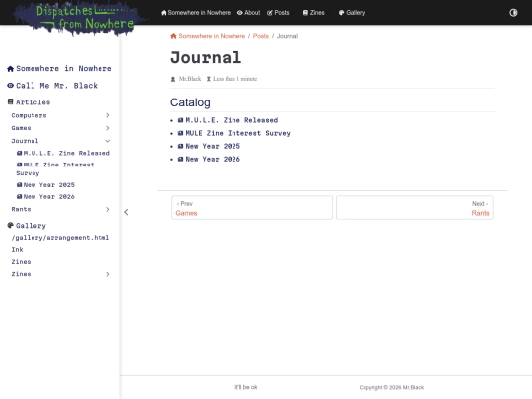Go to previous page Games

(x=252, y=208)
